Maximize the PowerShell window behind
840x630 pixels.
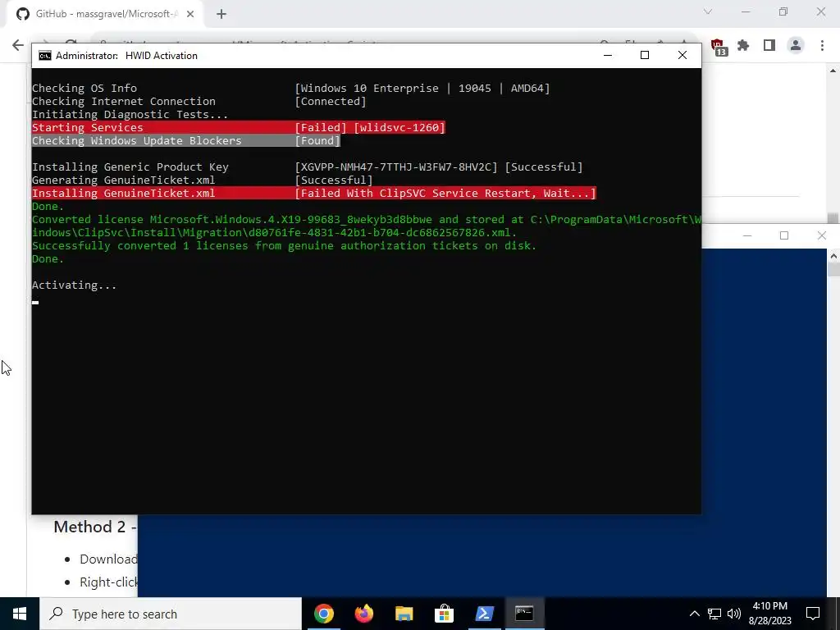[784, 235]
